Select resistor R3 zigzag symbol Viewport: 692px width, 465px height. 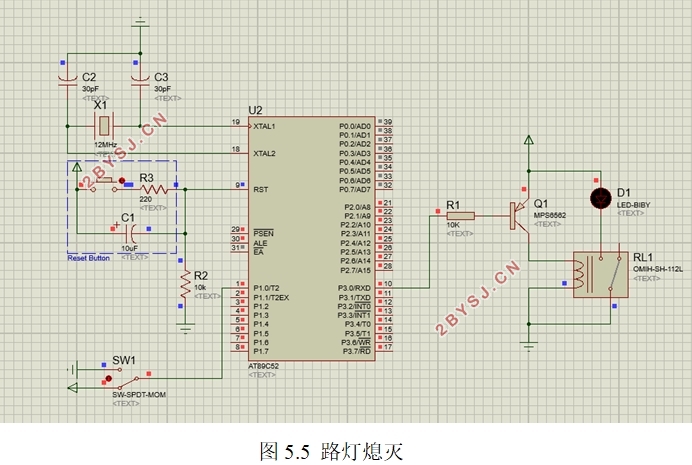154,190
